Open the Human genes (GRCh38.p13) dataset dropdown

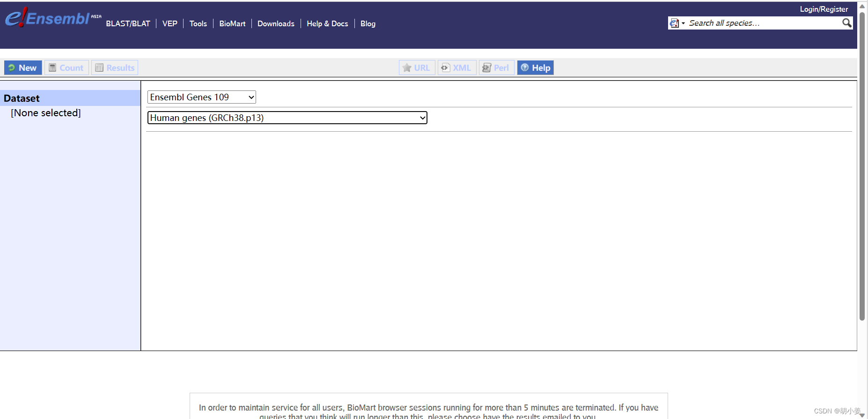tap(287, 118)
